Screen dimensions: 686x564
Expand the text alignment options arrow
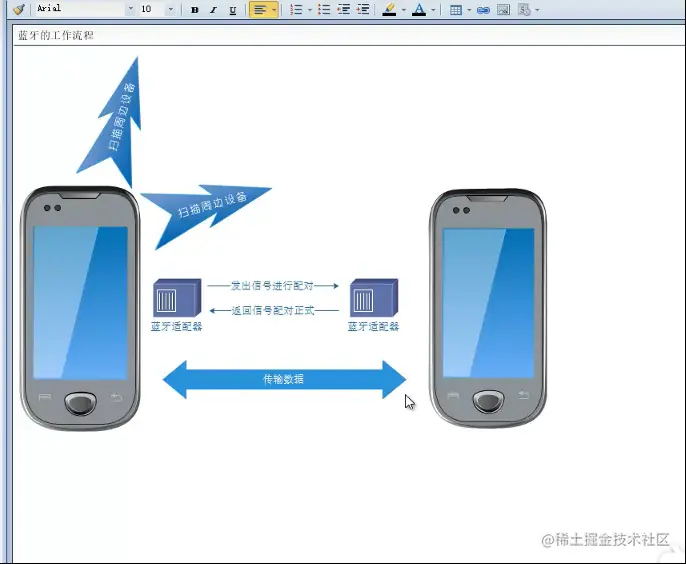pyautogui.click(x=274, y=10)
